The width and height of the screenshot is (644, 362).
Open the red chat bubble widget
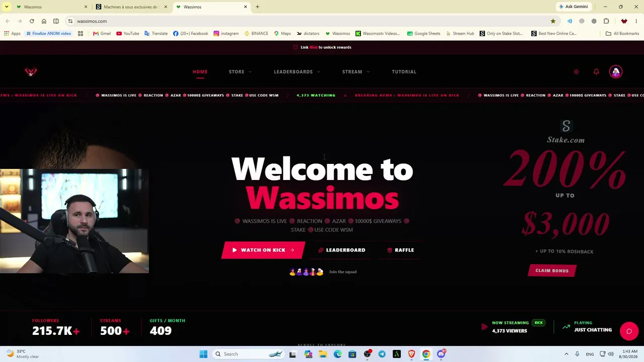coord(629,331)
